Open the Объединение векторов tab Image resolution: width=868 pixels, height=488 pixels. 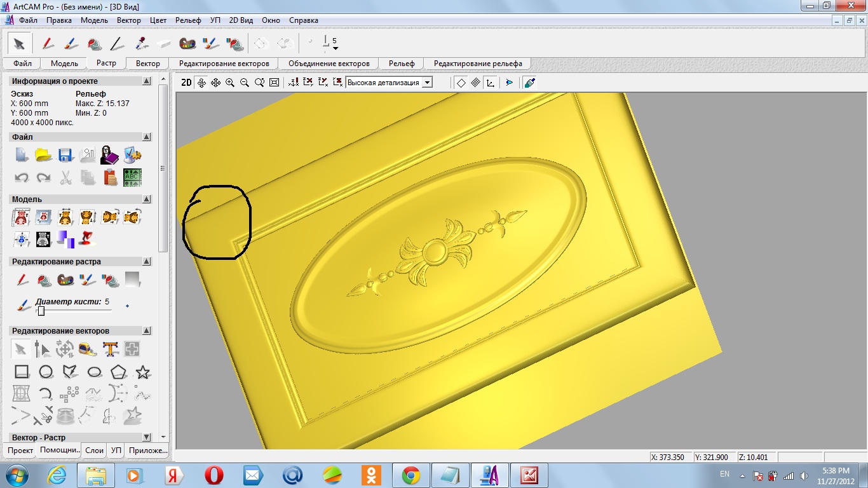329,64
